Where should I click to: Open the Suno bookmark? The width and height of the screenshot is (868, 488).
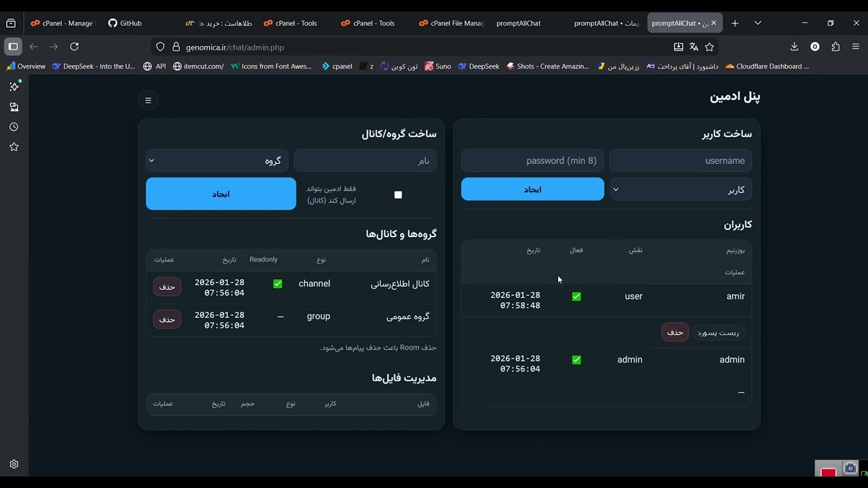pyautogui.click(x=437, y=66)
